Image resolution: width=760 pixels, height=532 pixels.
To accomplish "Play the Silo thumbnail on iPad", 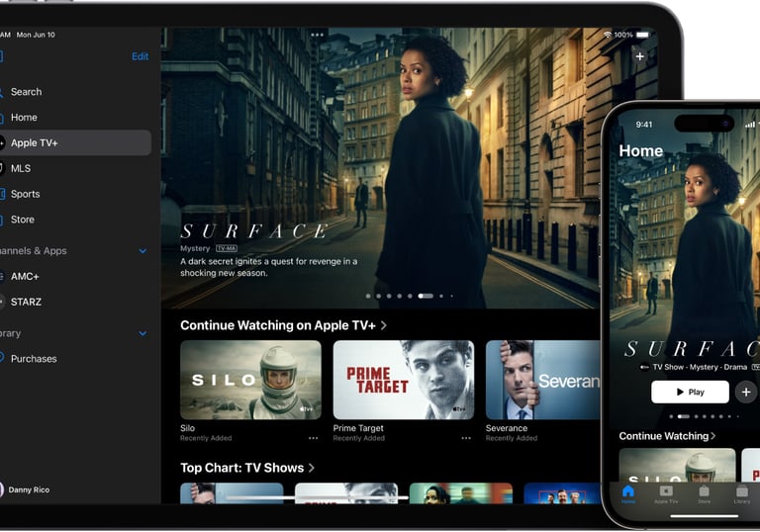I will point(250,380).
